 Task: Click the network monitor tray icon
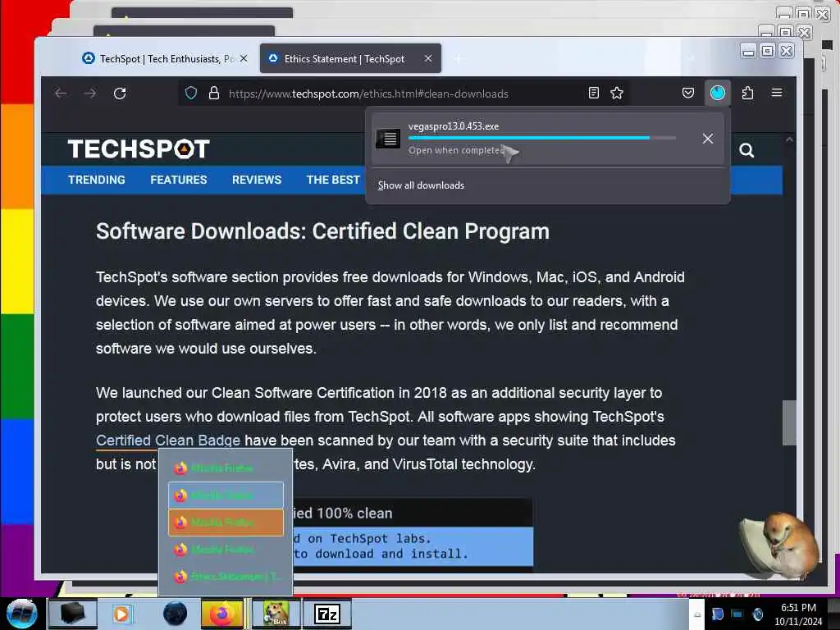coord(737,614)
